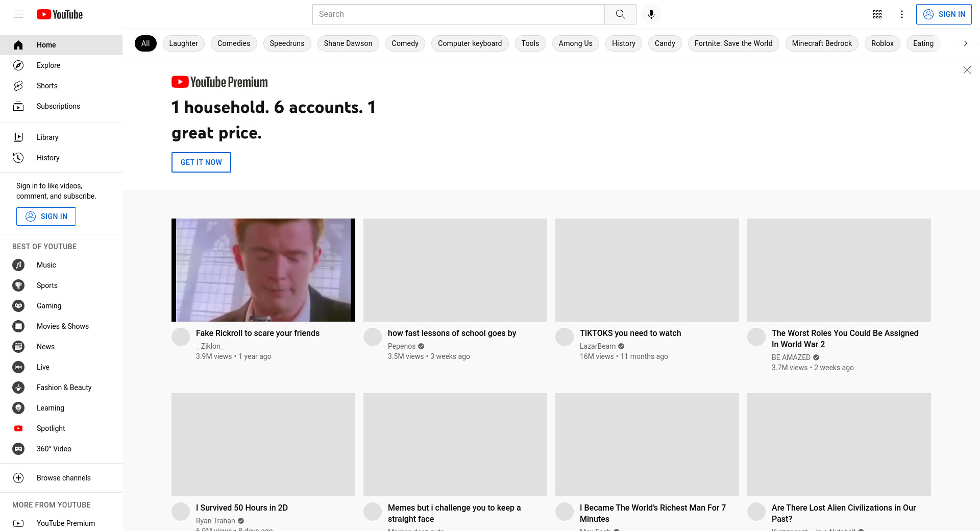Show more category chips with right arrow
The height and width of the screenshot is (531, 980).
pyautogui.click(x=965, y=43)
